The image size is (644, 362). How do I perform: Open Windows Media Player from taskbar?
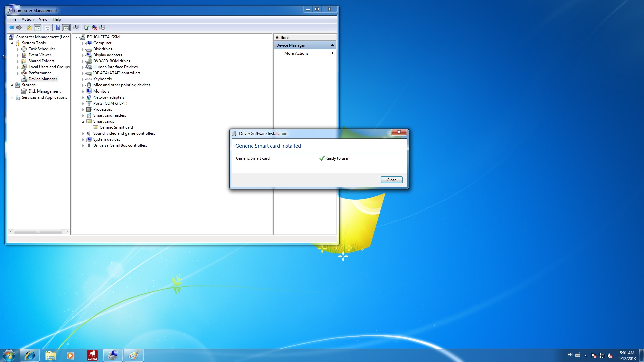[71, 355]
